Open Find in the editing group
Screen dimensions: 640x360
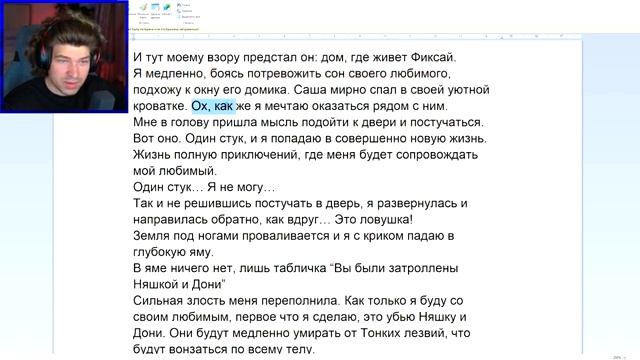pos(184,4)
